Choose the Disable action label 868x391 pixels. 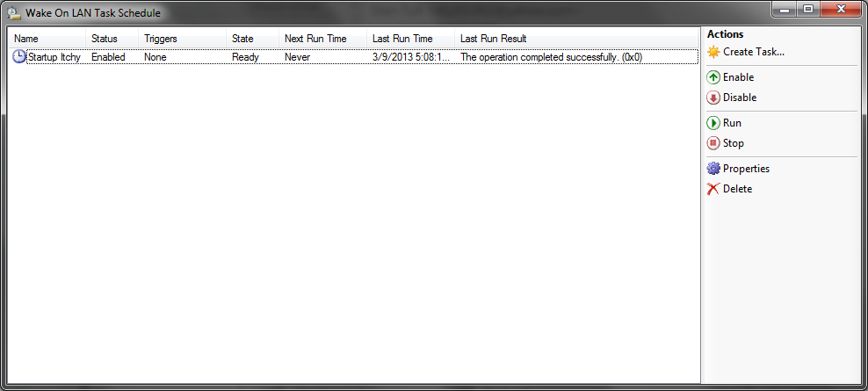(740, 98)
